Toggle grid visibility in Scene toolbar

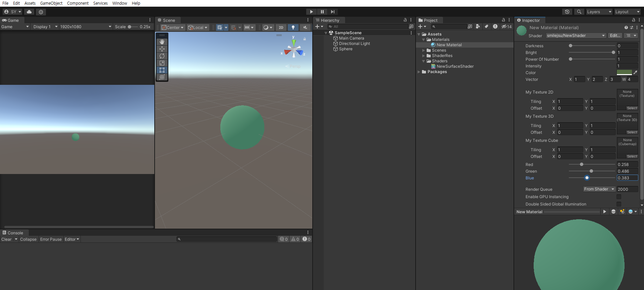pyautogui.click(x=220, y=27)
